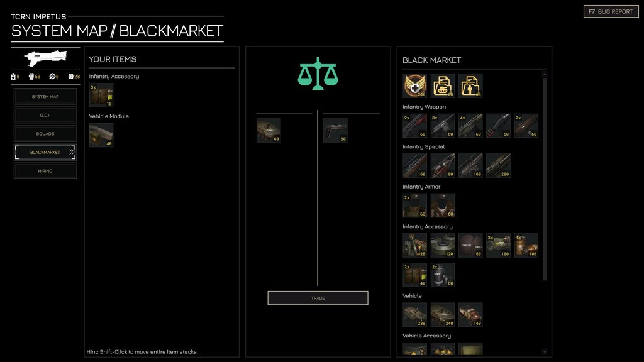
Task: Go to the System Map menu
Action: point(45,96)
